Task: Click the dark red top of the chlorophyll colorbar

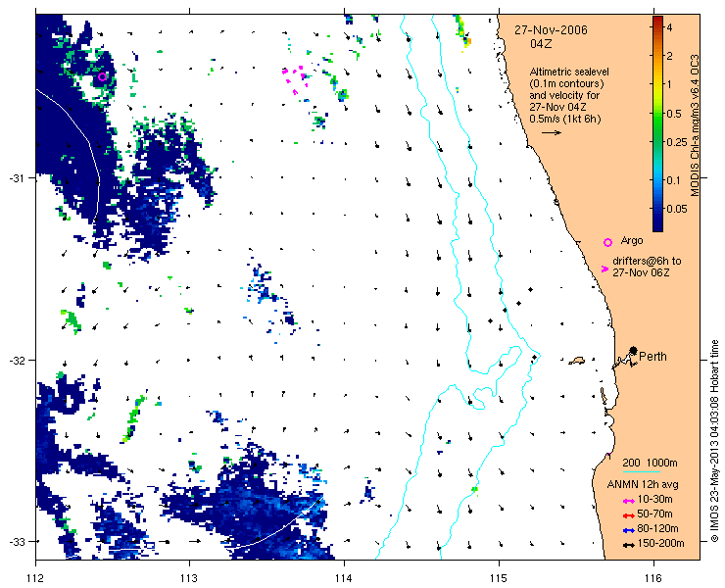Action: pyautogui.click(x=657, y=21)
